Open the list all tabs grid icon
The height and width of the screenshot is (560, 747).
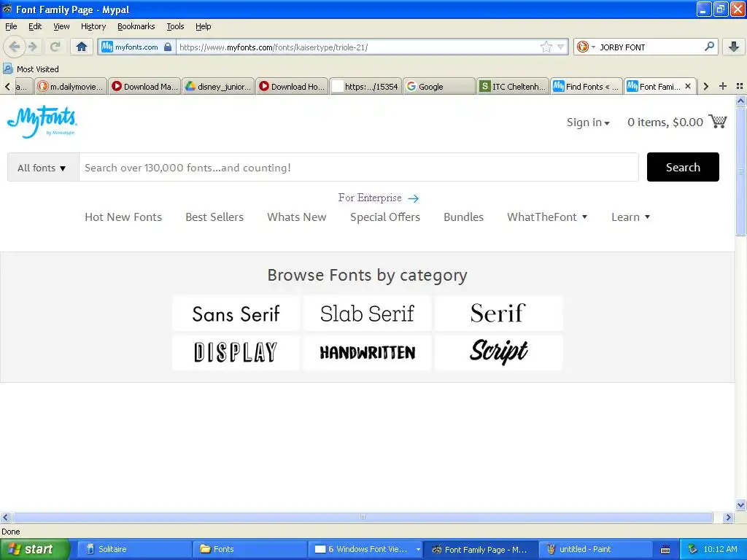740,86
